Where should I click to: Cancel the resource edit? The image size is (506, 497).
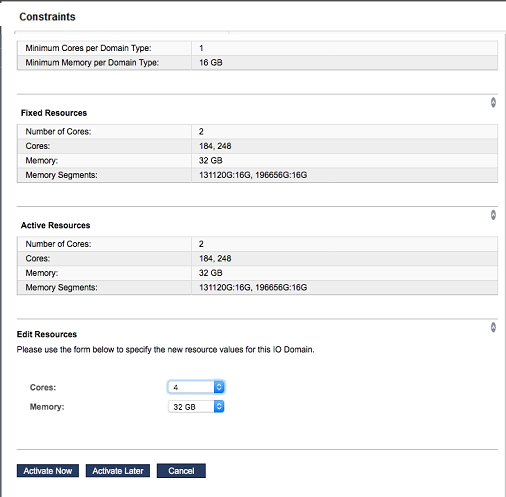[181, 471]
